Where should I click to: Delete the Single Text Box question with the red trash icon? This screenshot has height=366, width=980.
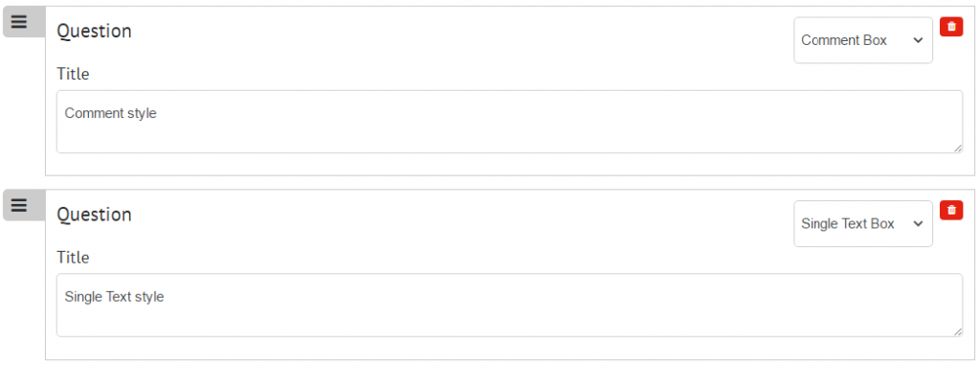click(x=951, y=210)
